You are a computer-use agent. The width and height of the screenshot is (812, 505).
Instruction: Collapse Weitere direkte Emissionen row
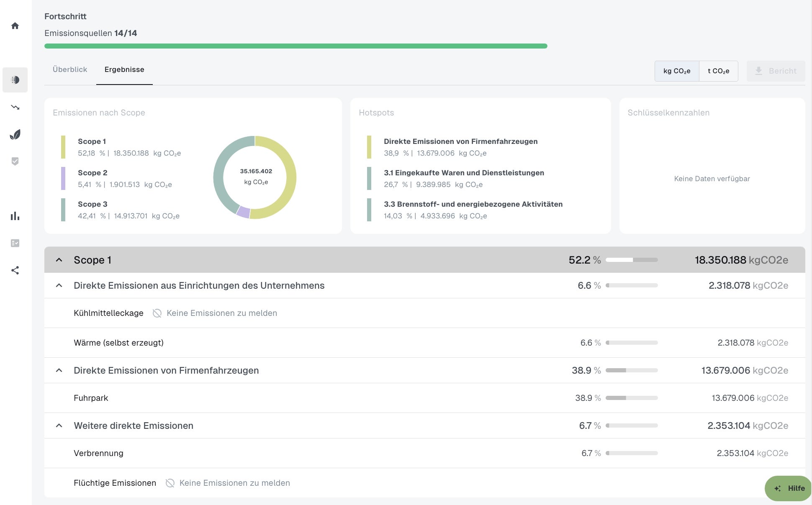[x=59, y=426]
